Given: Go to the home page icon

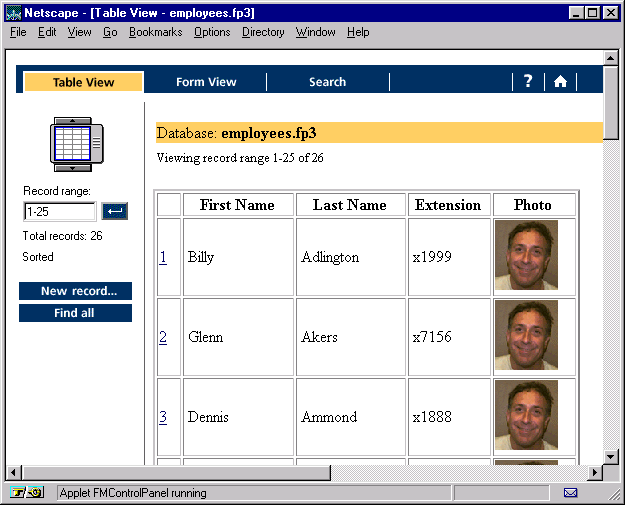Looking at the screenshot, I should [x=560, y=82].
